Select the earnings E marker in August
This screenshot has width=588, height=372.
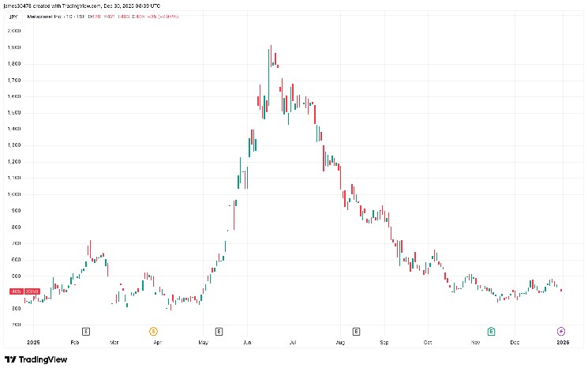pos(356,330)
